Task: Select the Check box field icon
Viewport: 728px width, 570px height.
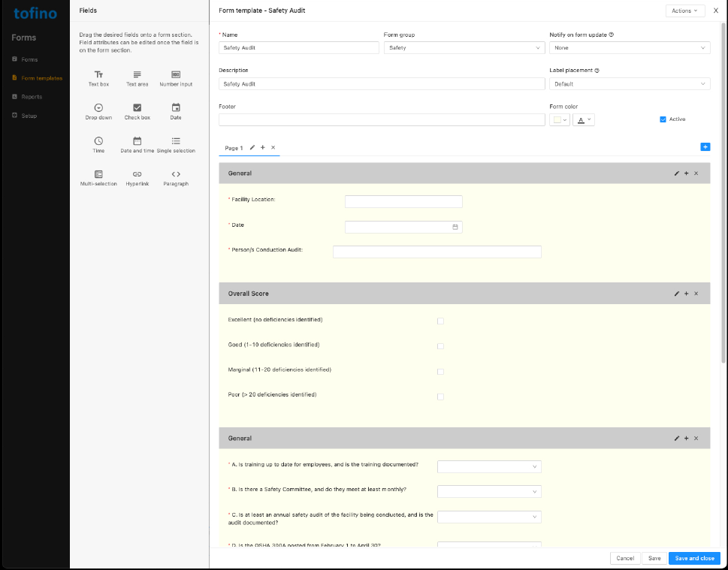Action: coord(137,107)
